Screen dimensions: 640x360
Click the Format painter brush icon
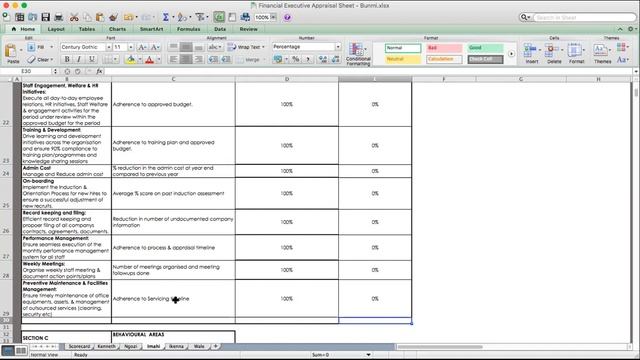pos(113,17)
